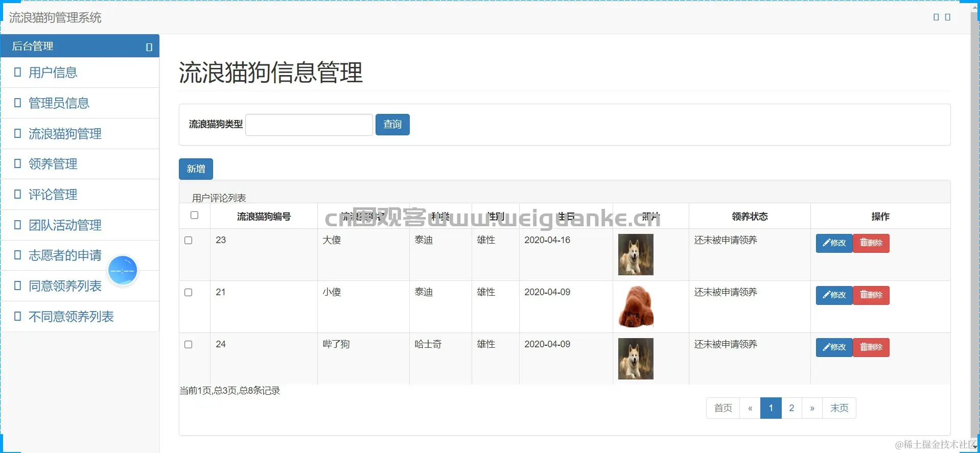Edit the 小傻 record with 修改
Viewport: 980px width, 453px height.
click(834, 295)
